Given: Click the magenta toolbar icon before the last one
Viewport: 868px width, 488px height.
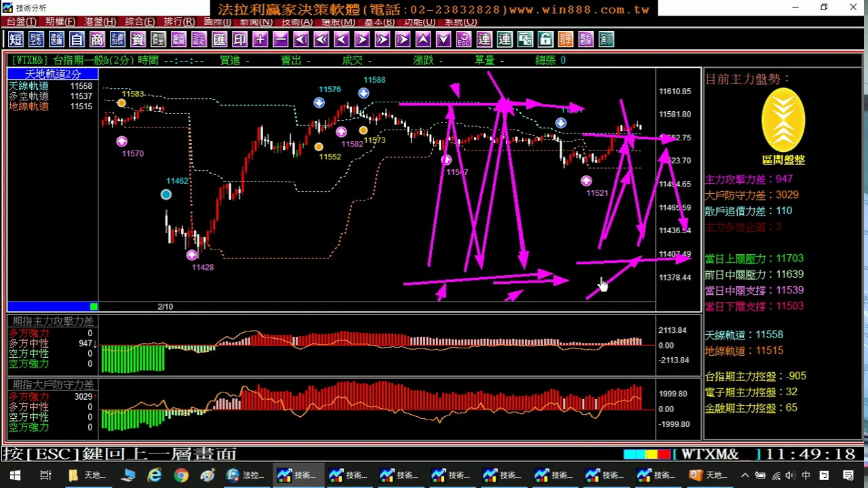Looking at the screenshot, I should tap(585, 39).
